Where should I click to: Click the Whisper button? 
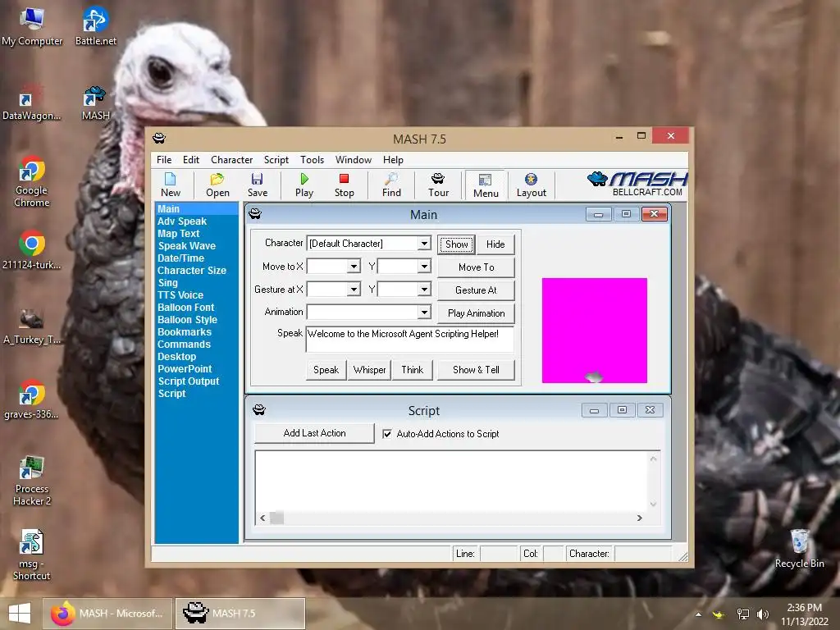tap(369, 370)
